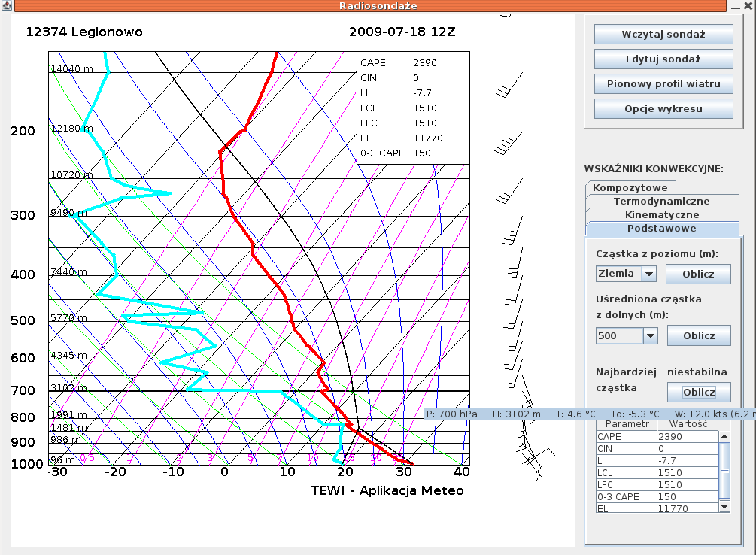Click the sounding date 2009-07-18 12Z
Screen dimensions: 756x555
[x=402, y=32]
